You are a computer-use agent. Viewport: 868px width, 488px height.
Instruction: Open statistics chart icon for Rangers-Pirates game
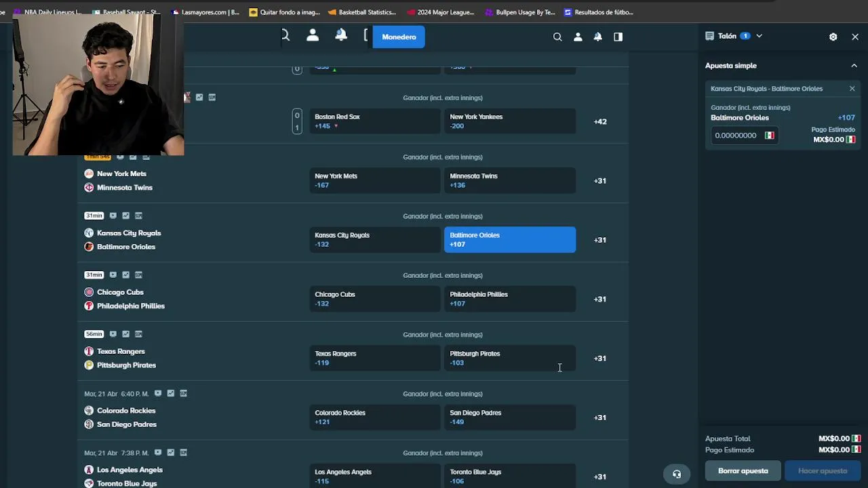(x=125, y=333)
